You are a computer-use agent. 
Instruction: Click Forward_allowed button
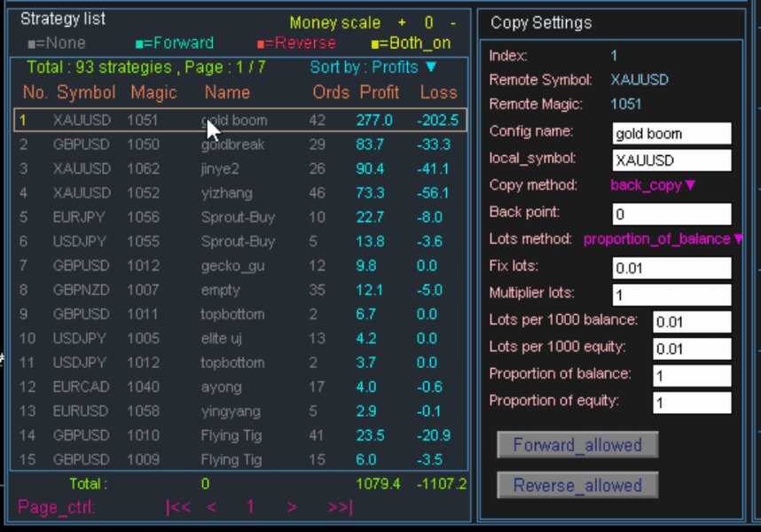click(577, 445)
